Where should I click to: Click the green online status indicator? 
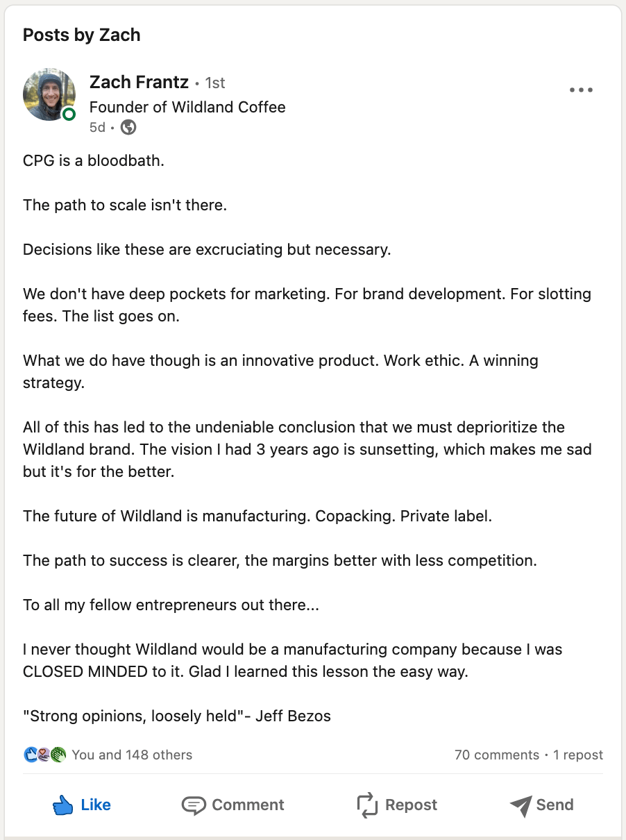69,114
